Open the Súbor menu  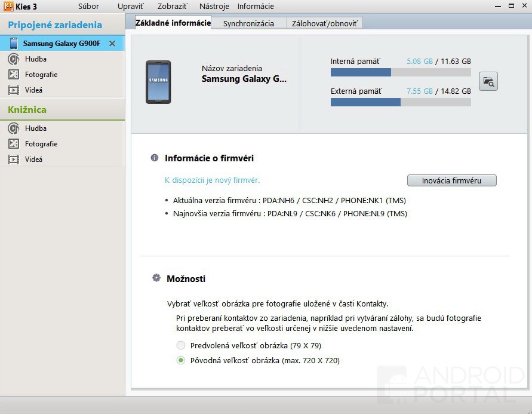coord(88,7)
